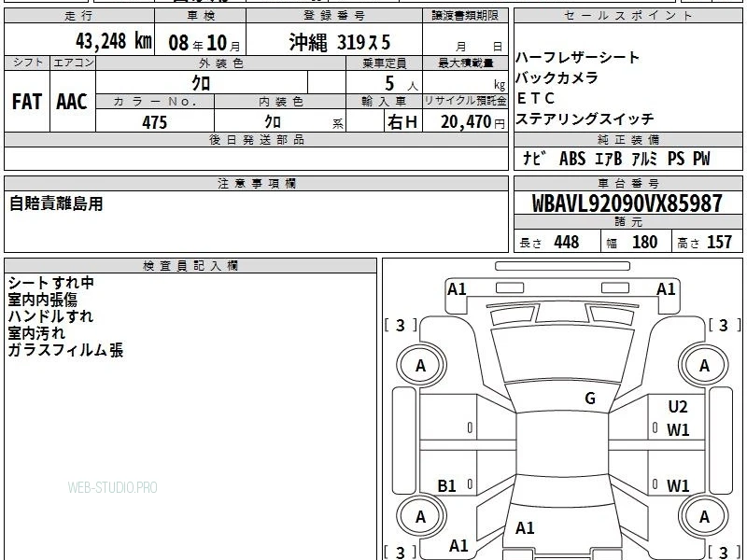Image resolution: width=747 pixels, height=560 pixels.
Task: Select the 諸元 header
Action: [628, 222]
